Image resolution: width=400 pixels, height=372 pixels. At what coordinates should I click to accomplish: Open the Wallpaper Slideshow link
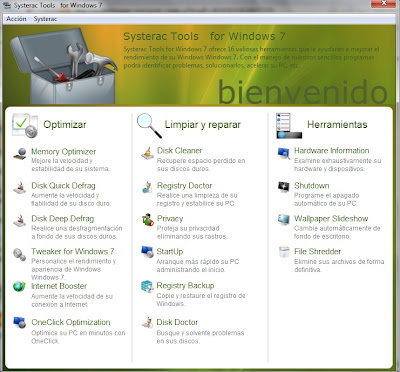331,219
